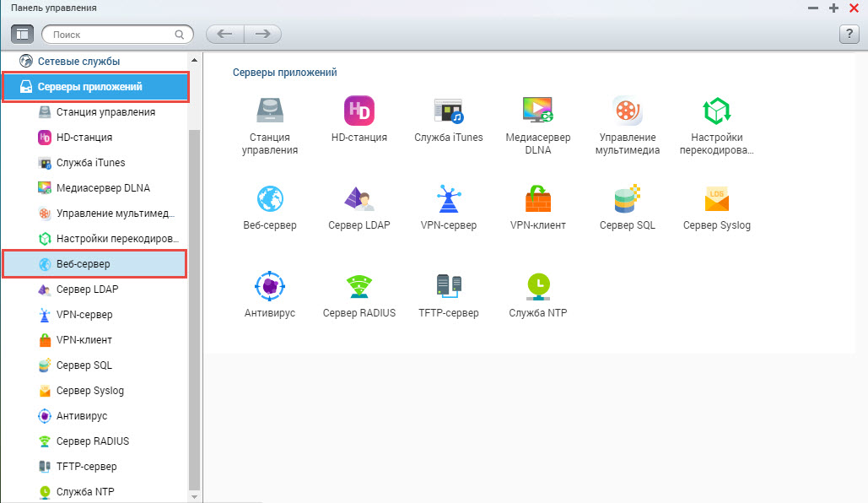868x503 pixels.
Task: Open the Антивирус icon in the main grid
Action: coord(270,286)
